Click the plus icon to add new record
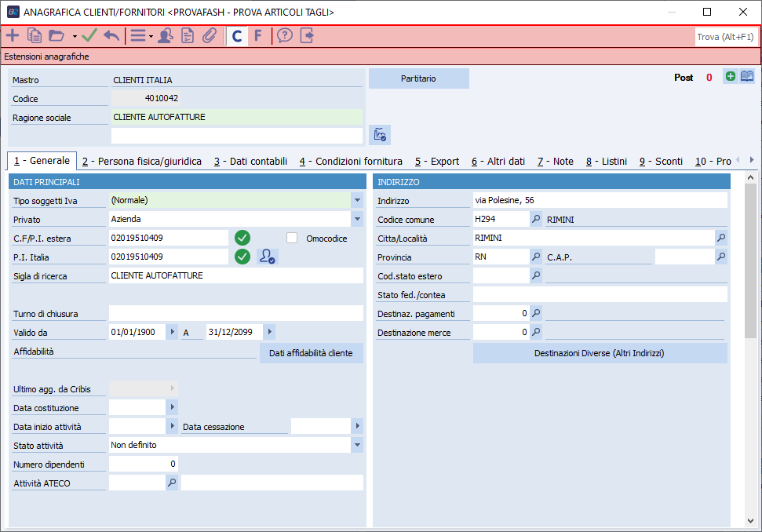 [13, 35]
